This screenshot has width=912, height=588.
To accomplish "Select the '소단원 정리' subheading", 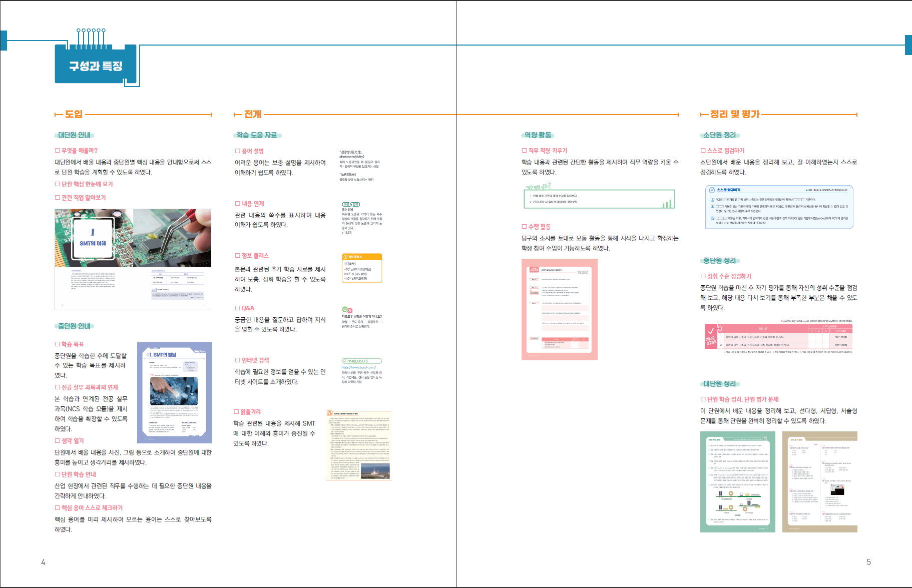I will click(720, 135).
